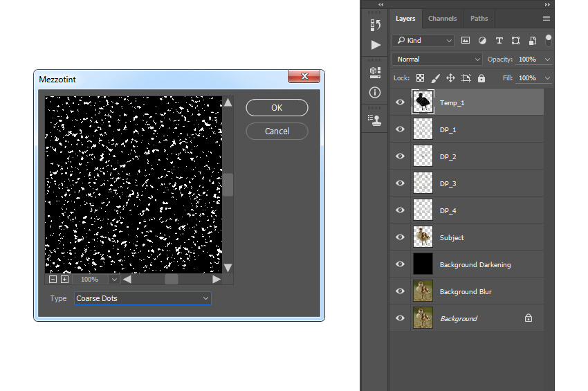Confirm Mezzotint with OK button
This screenshot has width=588, height=391.
[x=277, y=108]
